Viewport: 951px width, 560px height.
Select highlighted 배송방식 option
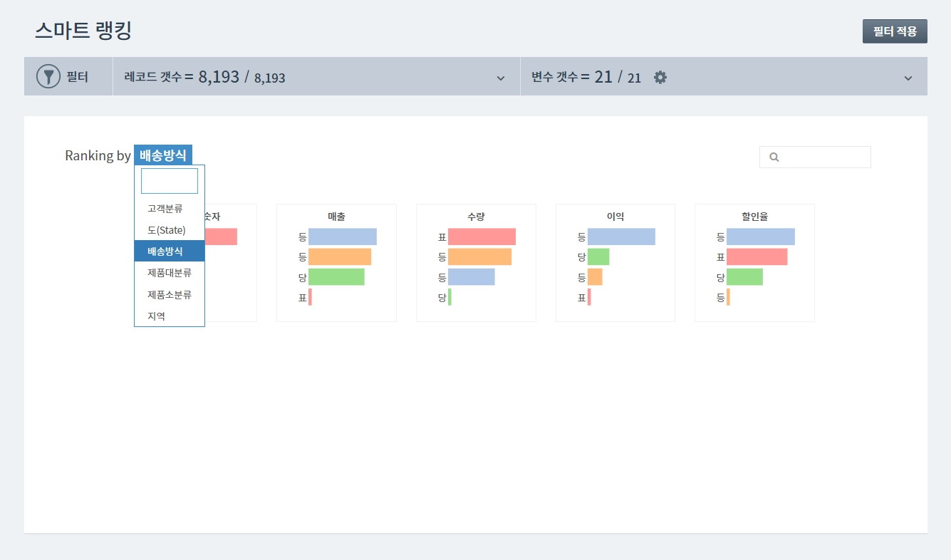(170, 252)
